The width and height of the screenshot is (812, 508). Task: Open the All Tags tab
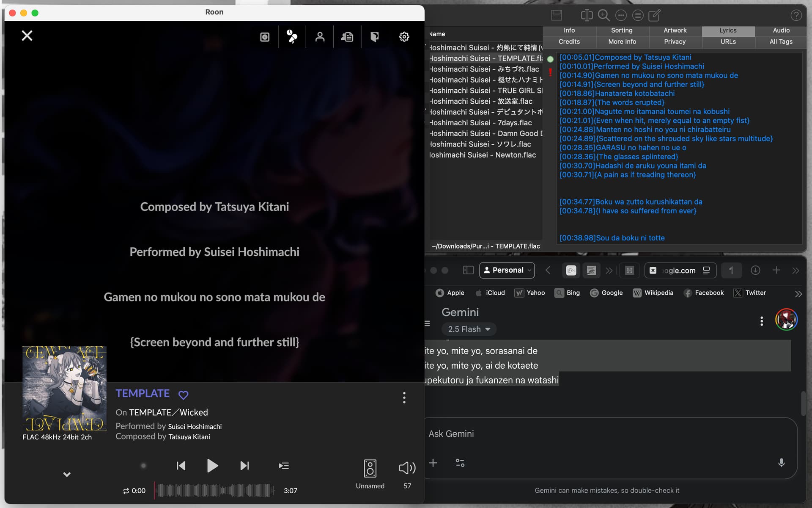click(781, 41)
